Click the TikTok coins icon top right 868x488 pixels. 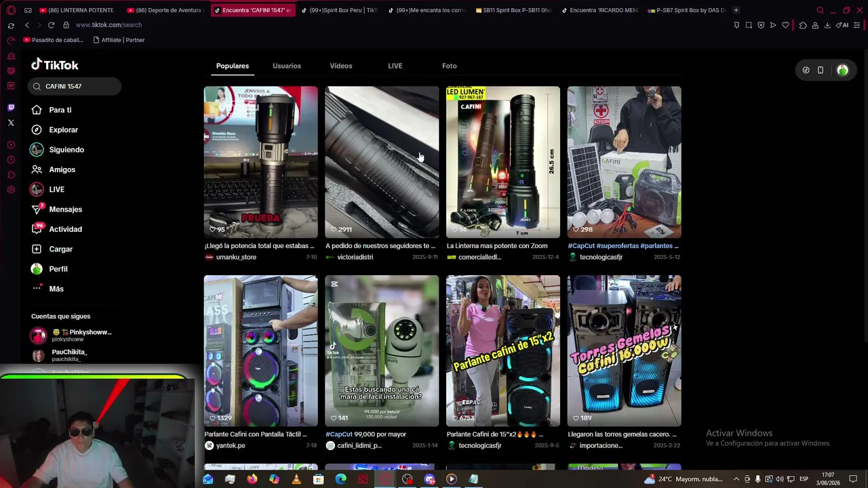pyautogui.click(x=806, y=70)
